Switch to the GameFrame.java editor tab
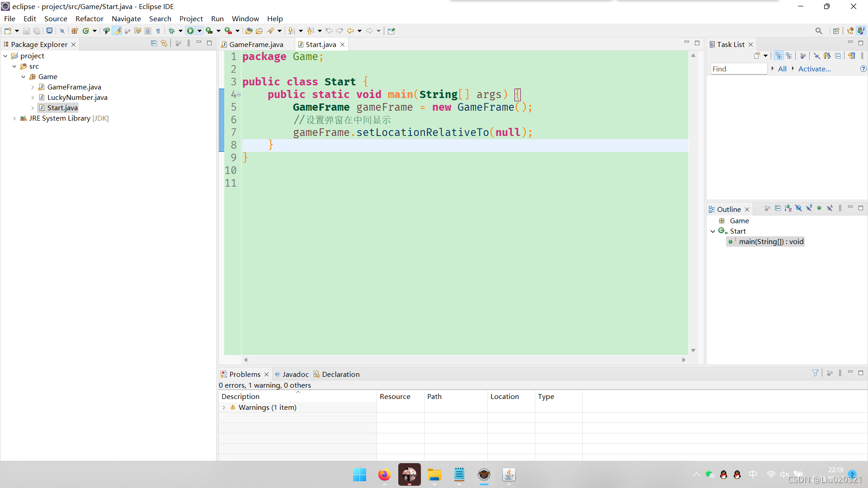Screen dimensions: 868x488 (x=256, y=44)
